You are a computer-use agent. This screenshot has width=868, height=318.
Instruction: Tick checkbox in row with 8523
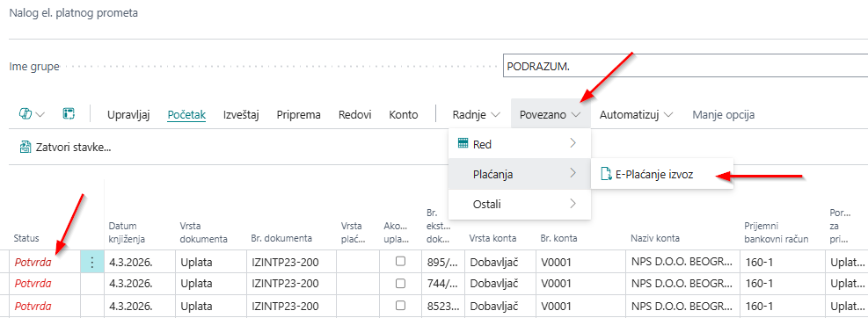pos(400,305)
